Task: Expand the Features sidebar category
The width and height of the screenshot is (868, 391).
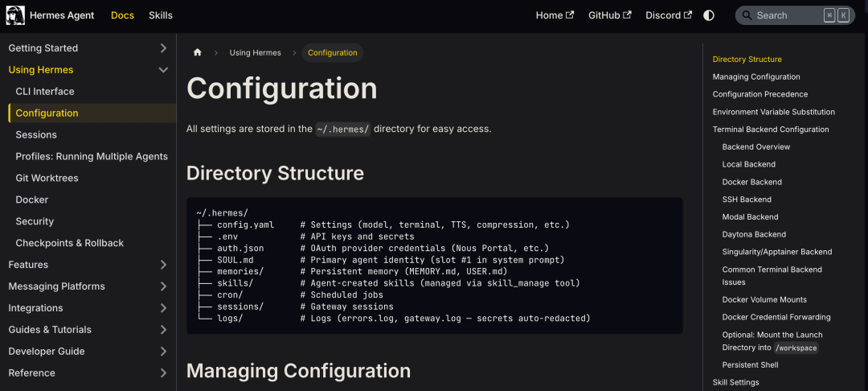Action: pyautogui.click(x=88, y=265)
